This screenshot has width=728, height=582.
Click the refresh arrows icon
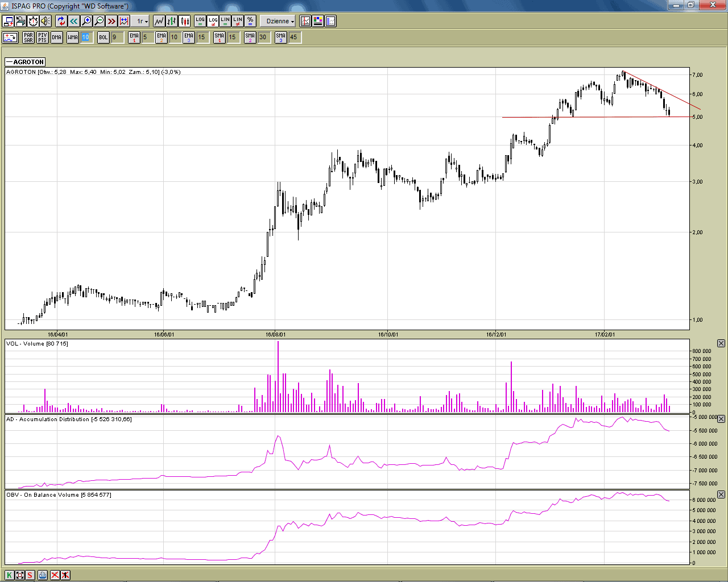pyautogui.click(x=61, y=21)
